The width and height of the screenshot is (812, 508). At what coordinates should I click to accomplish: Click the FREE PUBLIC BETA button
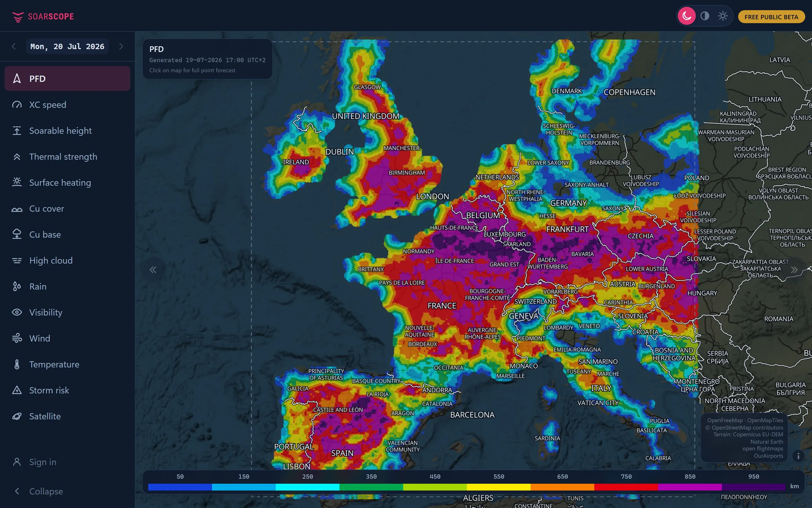click(771, 17)
